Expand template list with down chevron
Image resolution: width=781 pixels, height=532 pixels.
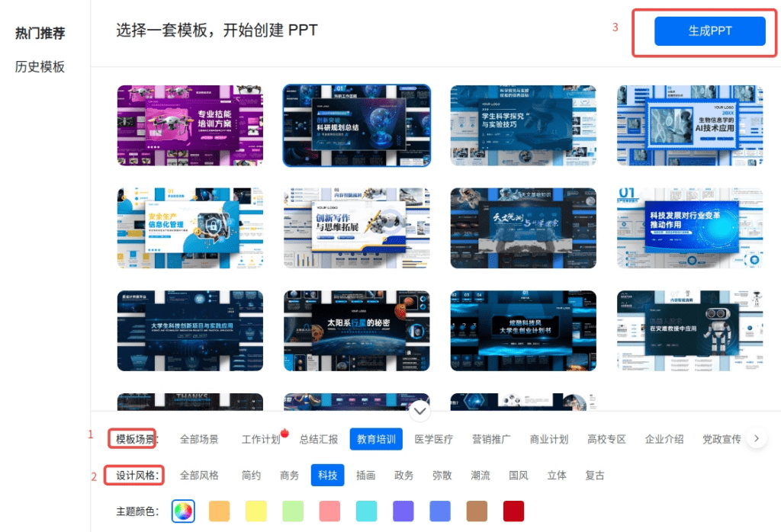(420, 412)
